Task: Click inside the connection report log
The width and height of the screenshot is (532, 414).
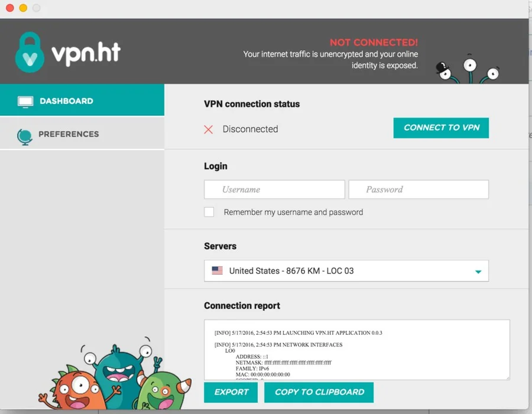Action: [357, 350]
